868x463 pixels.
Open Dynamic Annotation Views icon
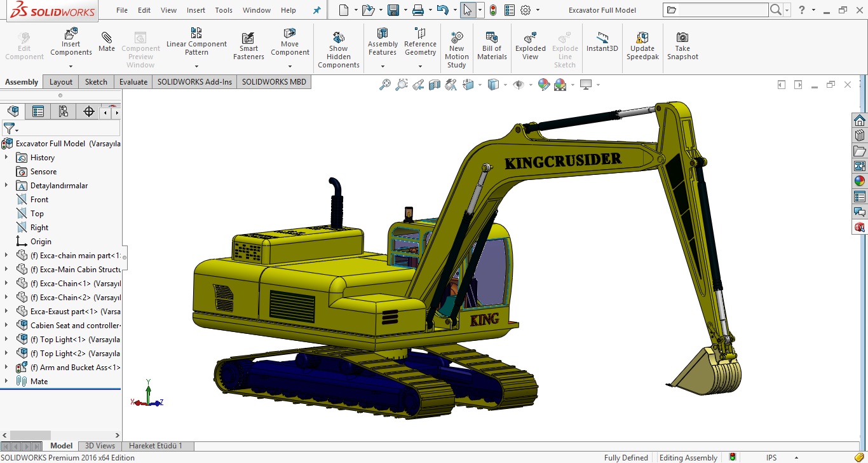[451, 85]
